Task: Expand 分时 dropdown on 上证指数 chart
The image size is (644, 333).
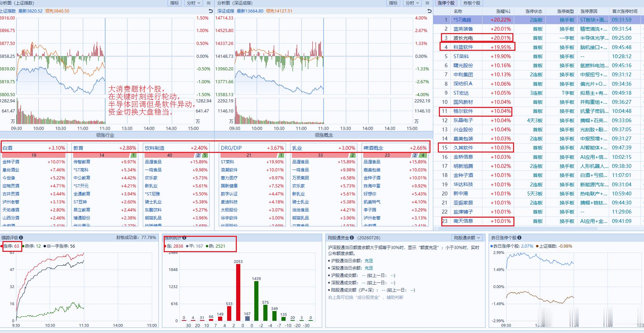Action: [x=193, y=3]
